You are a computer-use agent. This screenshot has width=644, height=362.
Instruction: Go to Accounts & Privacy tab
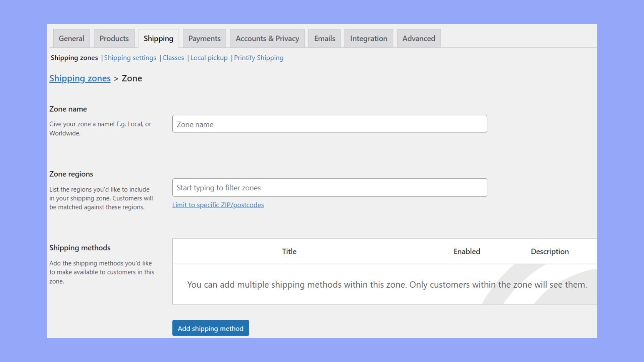[267, 39]
